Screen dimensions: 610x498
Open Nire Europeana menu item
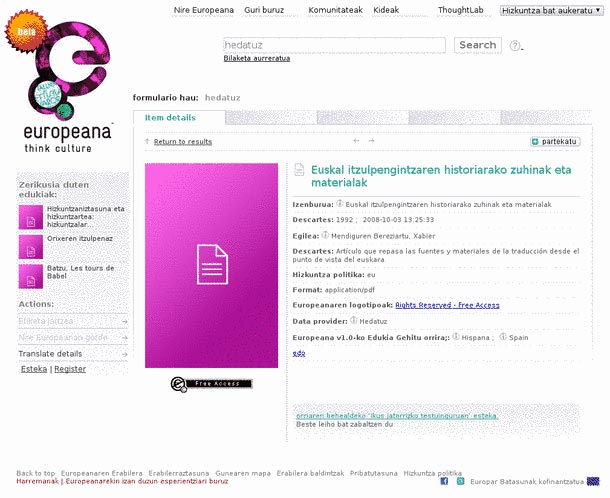204,10
